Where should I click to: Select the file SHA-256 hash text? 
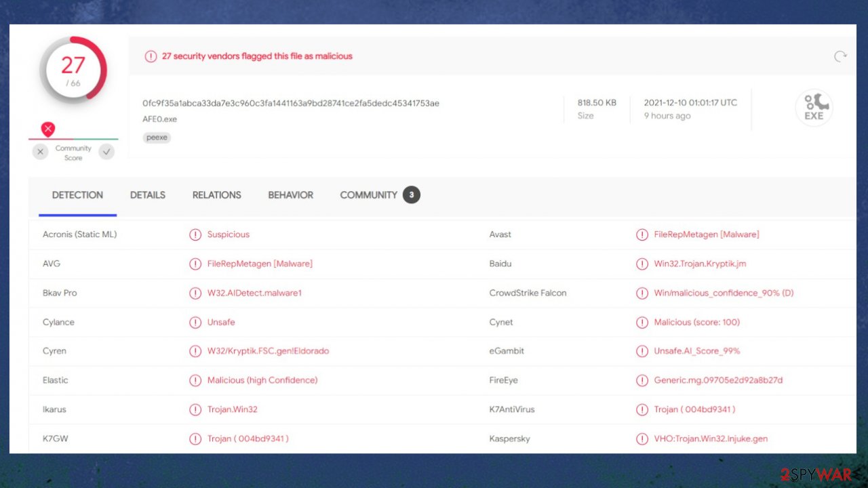coord(291,103)
